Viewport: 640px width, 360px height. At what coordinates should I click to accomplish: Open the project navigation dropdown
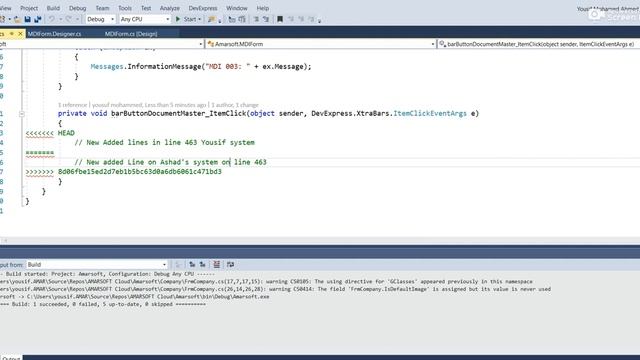(x=101, y=44)
